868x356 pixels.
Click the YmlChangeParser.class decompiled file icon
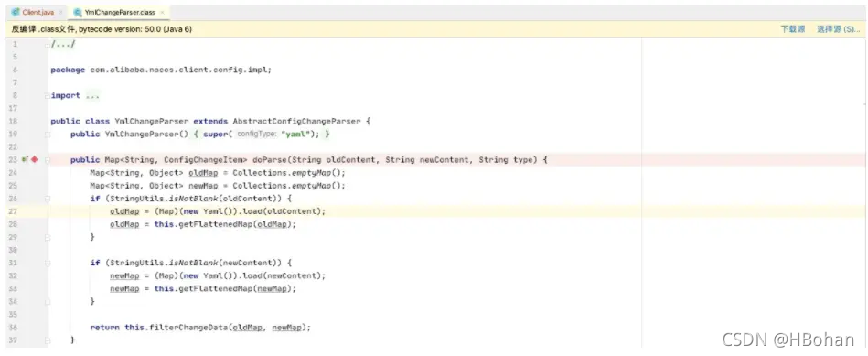tap(78, 12)
